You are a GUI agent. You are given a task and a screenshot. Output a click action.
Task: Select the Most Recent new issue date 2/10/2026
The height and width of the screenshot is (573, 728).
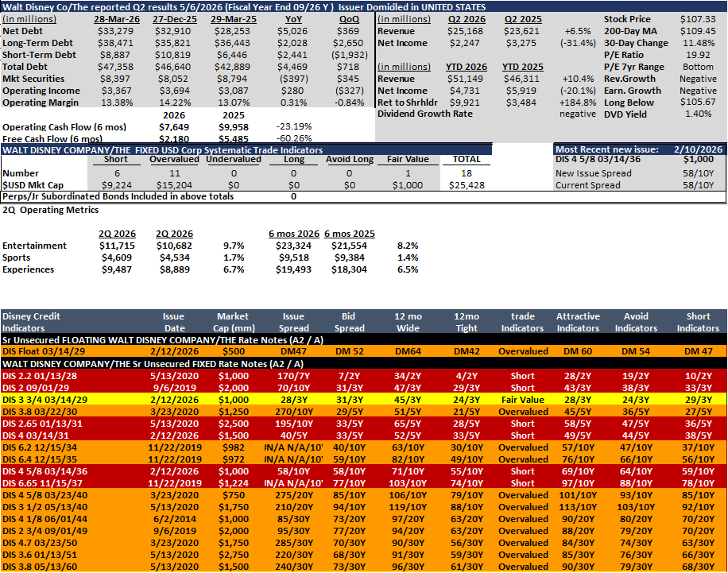coord(698,149)
